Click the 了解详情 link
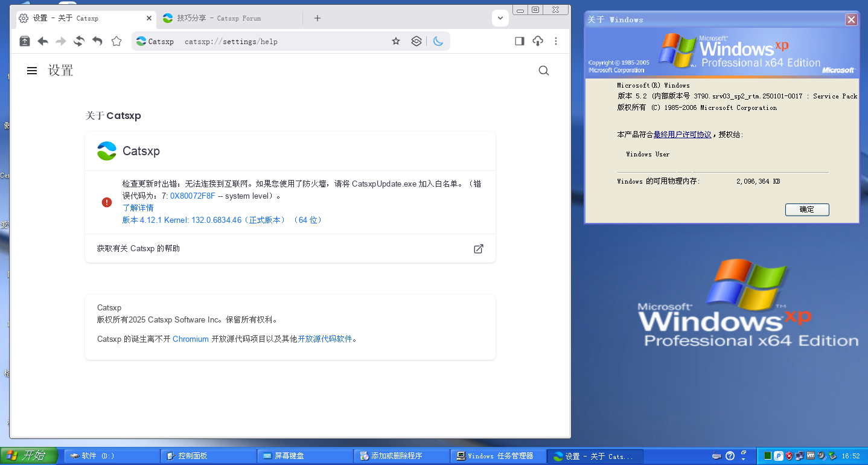This screenshot has width=868, height=465. tap(138, 208)
